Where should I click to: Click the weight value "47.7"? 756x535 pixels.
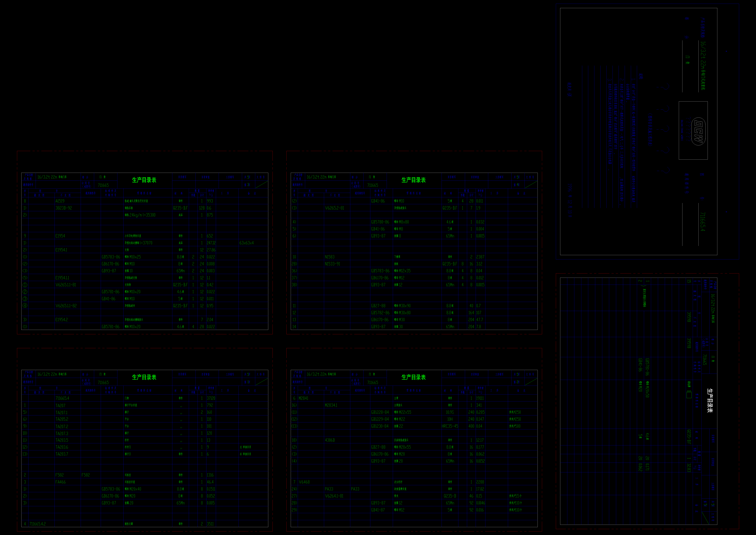479,320
